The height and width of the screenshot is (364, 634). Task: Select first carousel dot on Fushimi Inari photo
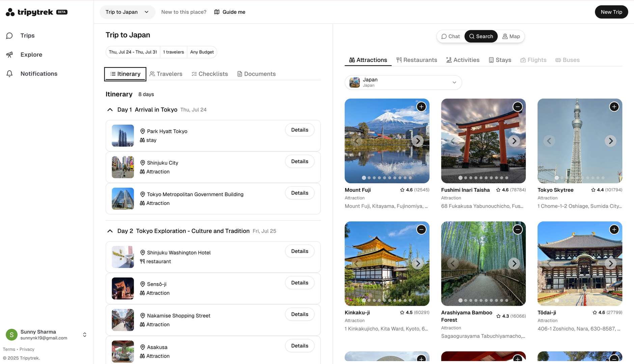coord(460,178)
